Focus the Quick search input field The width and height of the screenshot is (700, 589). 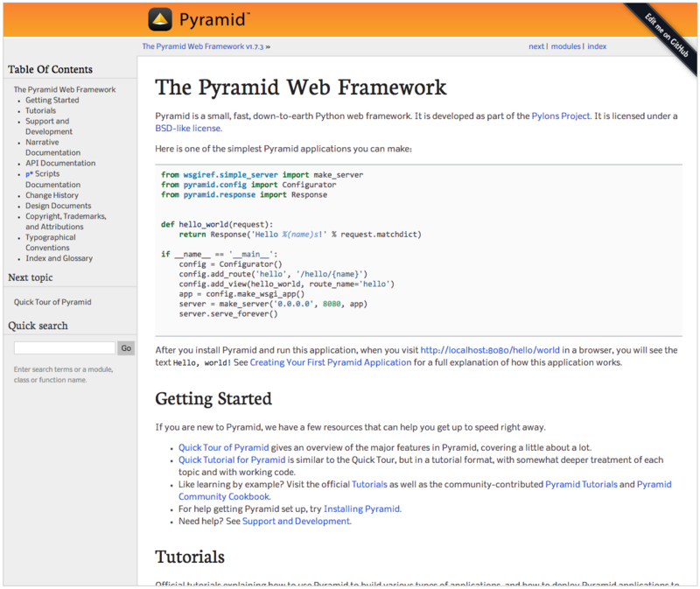click(65, 347)
